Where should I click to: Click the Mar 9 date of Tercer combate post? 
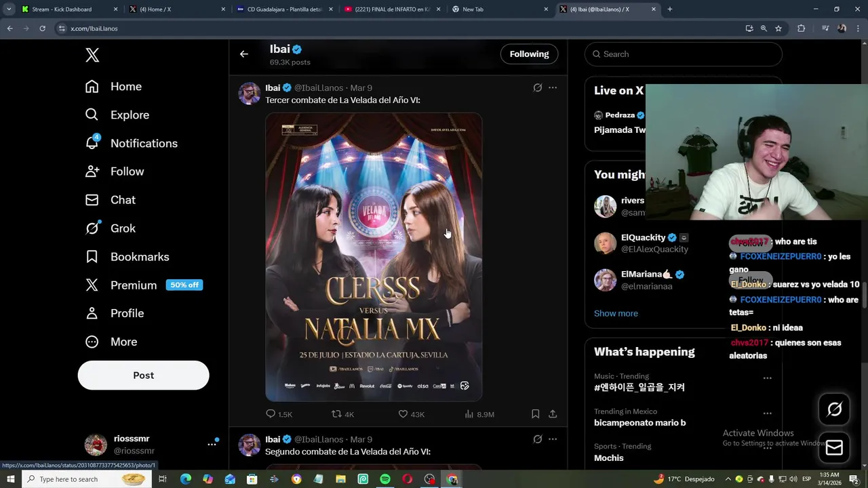[361, 88]
